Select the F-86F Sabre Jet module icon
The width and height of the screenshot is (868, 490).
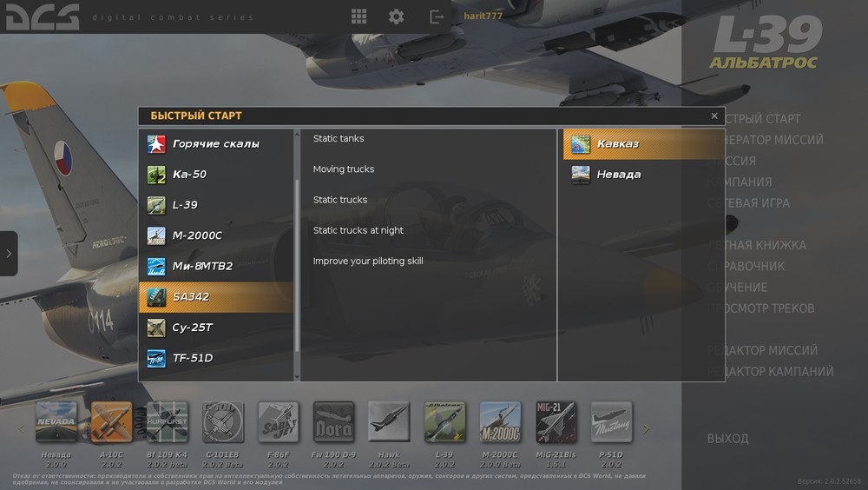coord(279,422)
